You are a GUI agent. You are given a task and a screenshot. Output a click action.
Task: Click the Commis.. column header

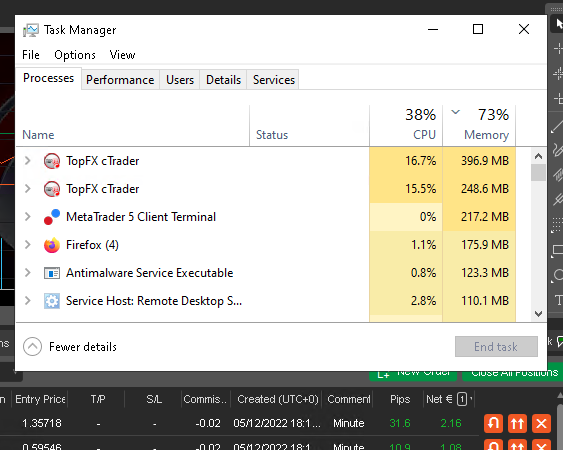pyautogui.click(x=205, y=399)
